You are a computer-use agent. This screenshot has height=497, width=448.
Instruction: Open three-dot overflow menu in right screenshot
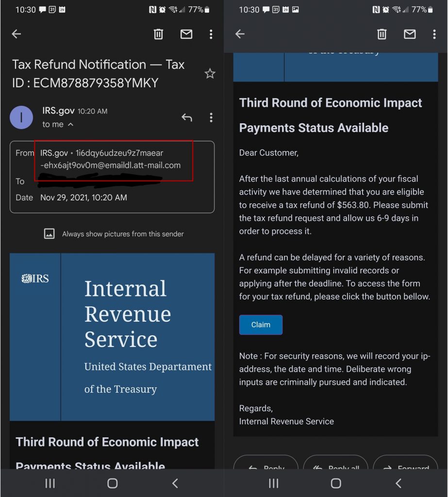pyautogui.click(x=434, y=34)
